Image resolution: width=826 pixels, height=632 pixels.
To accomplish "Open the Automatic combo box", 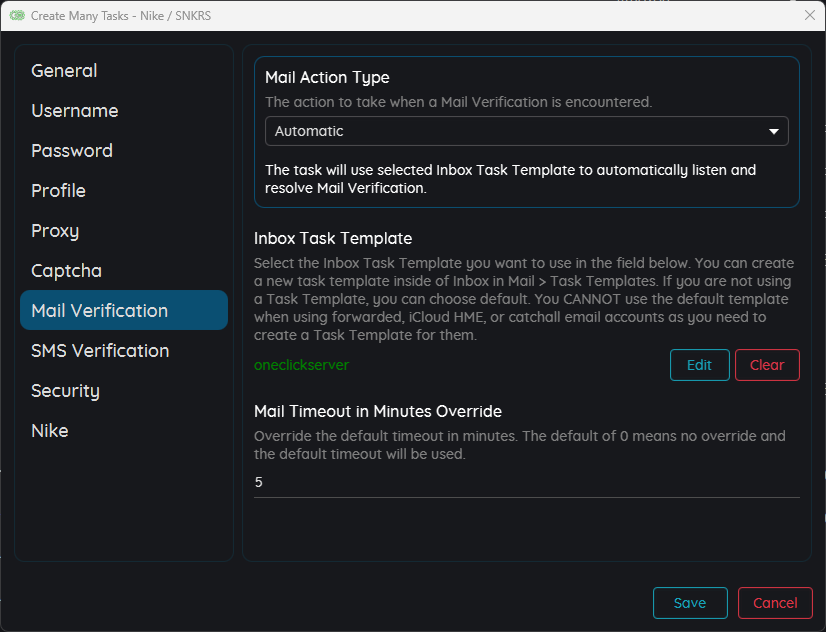I will pyautogui.click(x=526, y=131).
